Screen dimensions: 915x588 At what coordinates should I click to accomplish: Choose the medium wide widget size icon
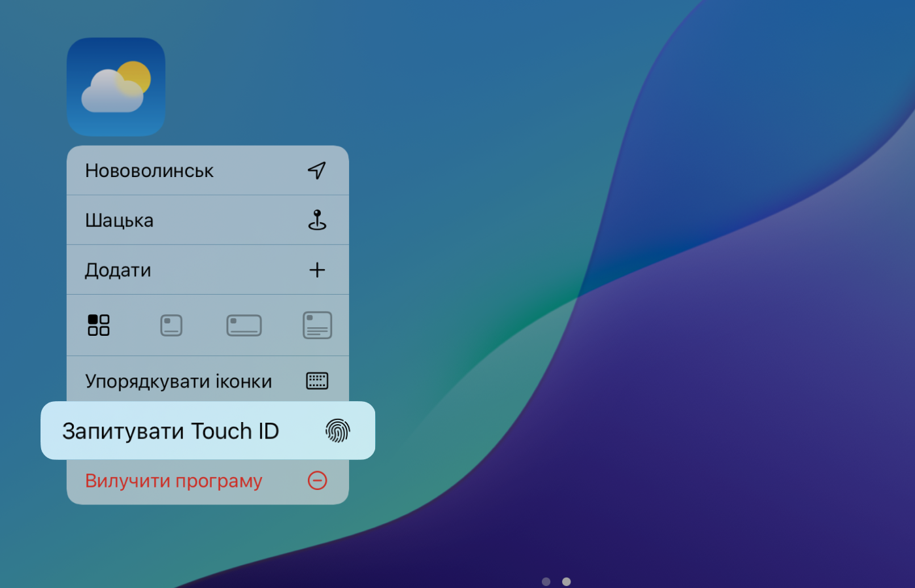[244, 325]
